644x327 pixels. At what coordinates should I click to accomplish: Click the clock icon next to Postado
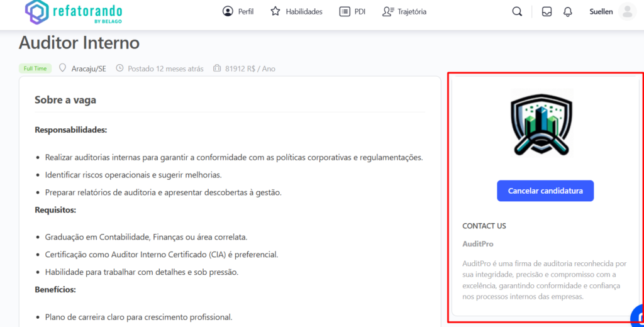pos(119,68)
